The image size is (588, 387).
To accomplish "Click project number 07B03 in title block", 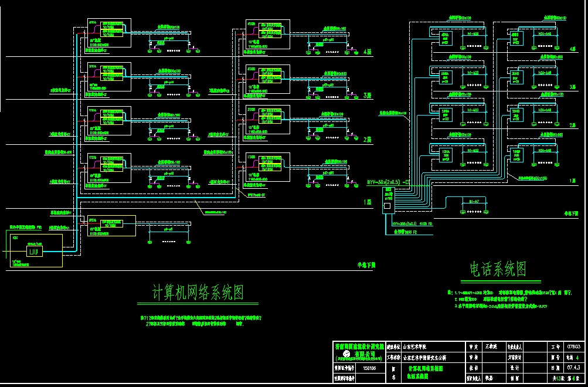I will pos(573,347).
